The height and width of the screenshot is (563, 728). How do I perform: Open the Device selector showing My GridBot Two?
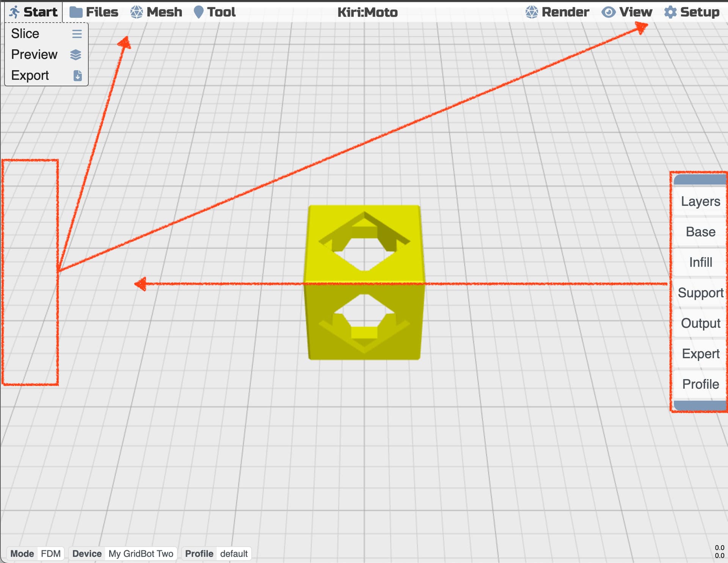pyautogui.click(x=140, y=553)
